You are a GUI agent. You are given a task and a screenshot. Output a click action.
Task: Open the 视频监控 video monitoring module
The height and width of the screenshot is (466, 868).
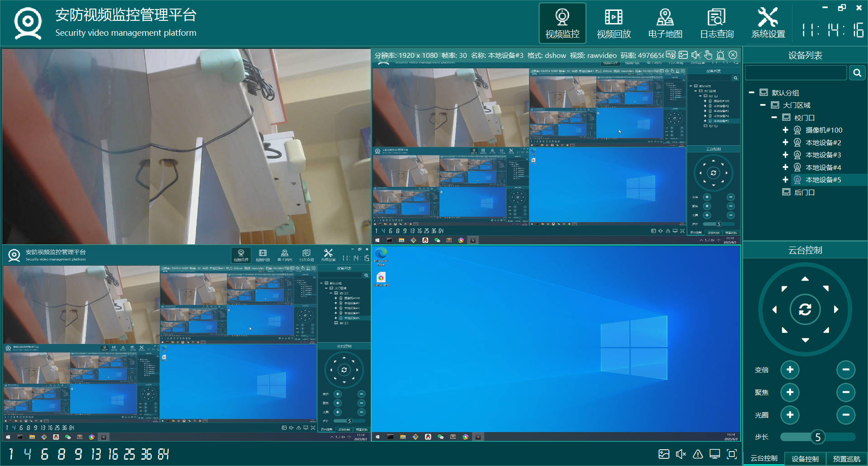(x=562, y=24)
